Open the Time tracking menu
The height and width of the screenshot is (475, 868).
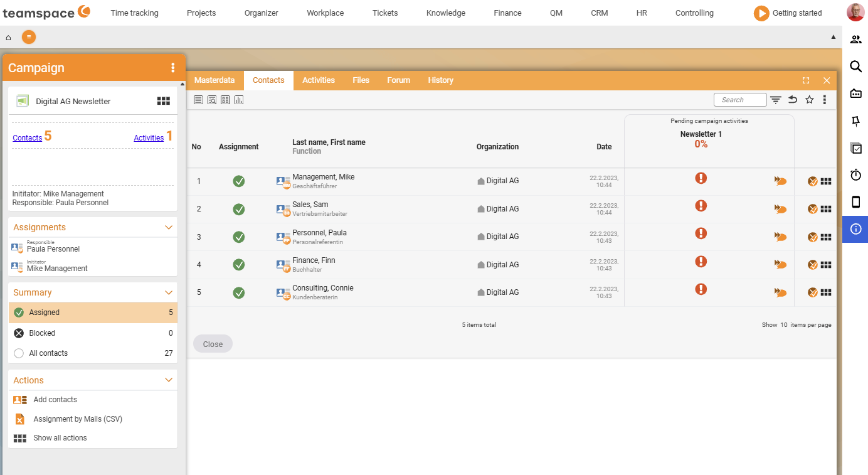[134, 13]
